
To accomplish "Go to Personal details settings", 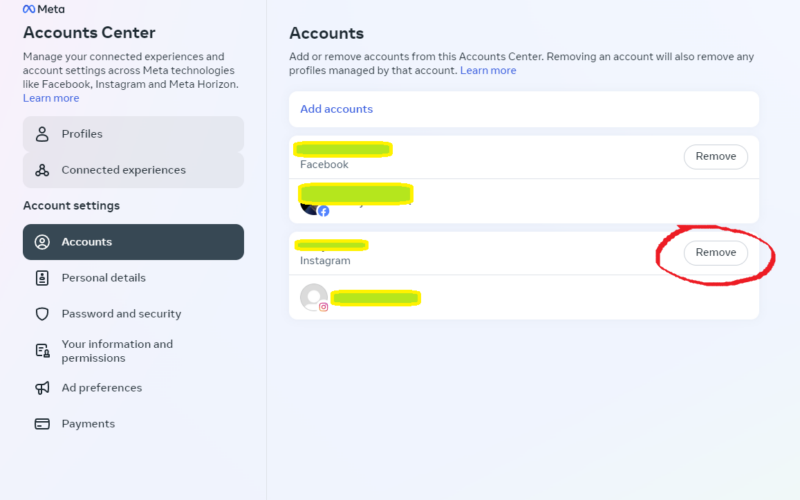I will tap(133, 278).
